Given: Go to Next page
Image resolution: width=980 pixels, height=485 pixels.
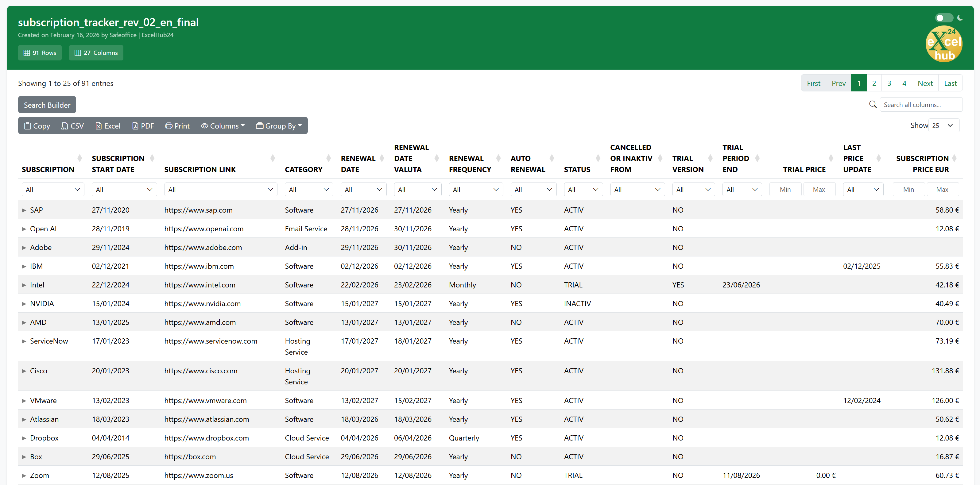Looking at the screenshot, I should (925, 83).
